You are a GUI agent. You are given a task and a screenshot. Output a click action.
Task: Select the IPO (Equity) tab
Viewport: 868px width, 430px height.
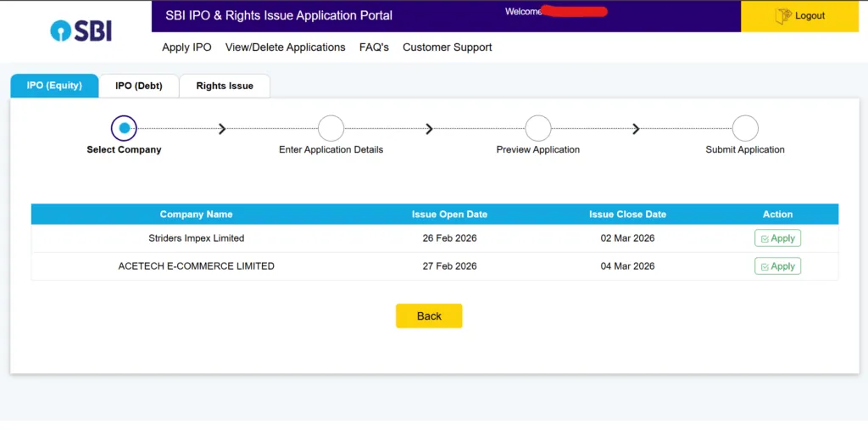coord(54,86)
